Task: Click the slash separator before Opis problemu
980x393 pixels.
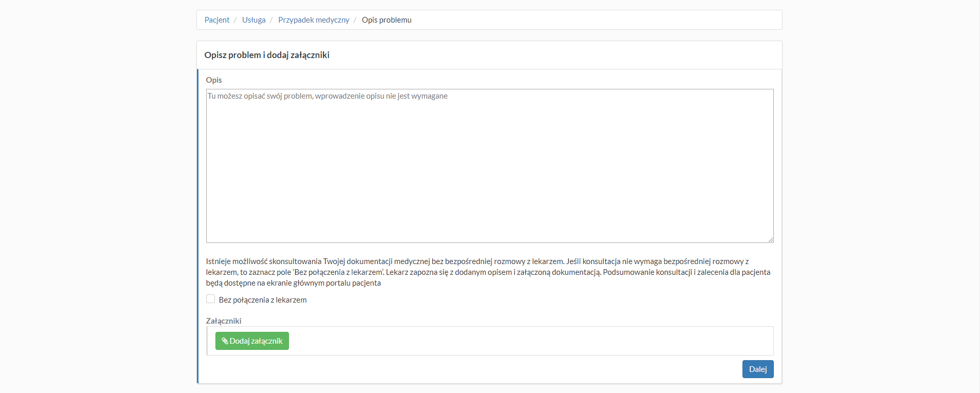Action: pos(355,20)
